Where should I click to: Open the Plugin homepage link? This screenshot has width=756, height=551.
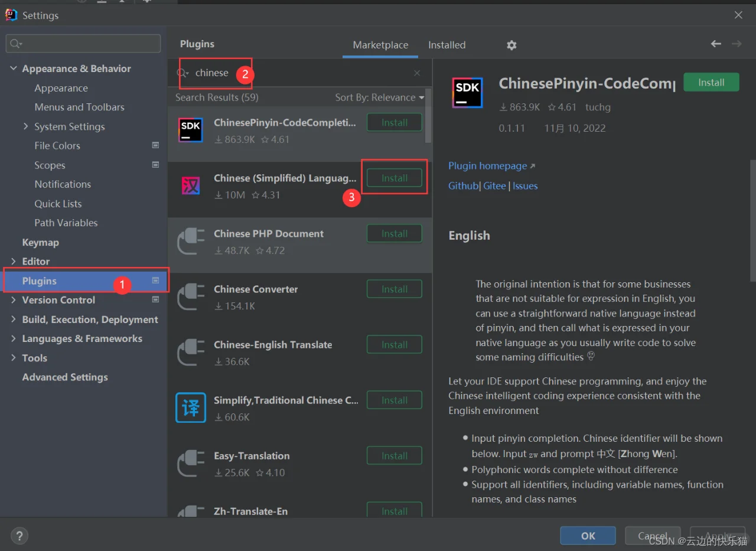[x=492, y=166]
